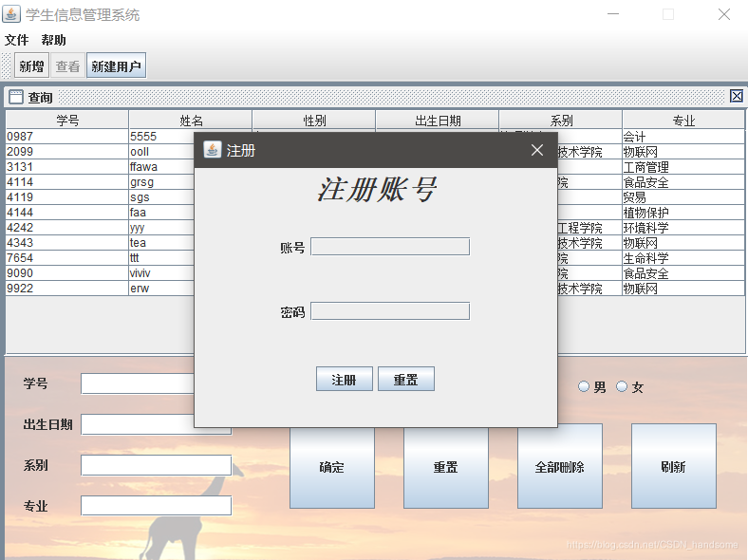Open the 文件 menu
The height and width of the screenshot is (560, 748).
coord(17,40)
